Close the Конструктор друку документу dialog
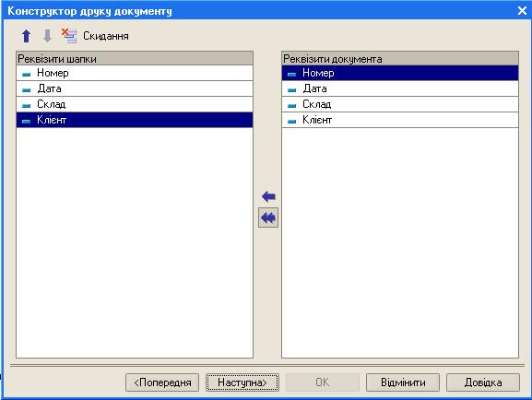 522,10
